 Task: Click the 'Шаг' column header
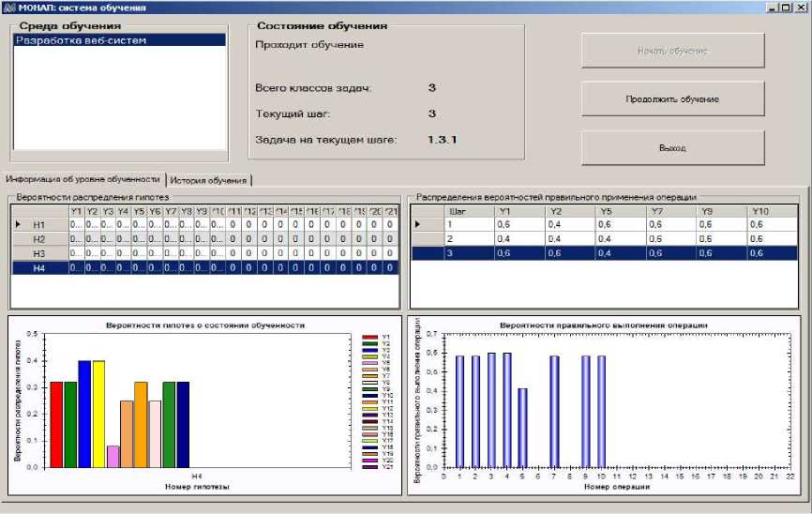point(458,211)
